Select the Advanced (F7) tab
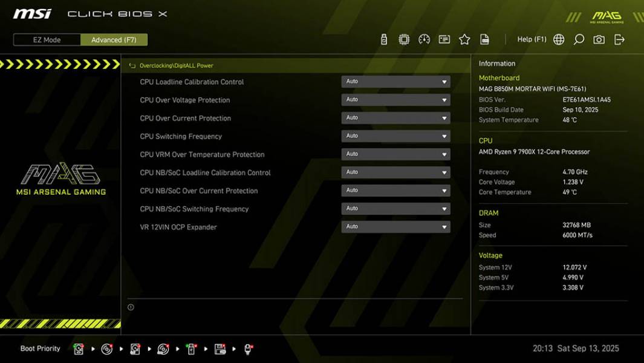Image resolution: width=644 pixels, height=363 pixels. tap(114, 39)
